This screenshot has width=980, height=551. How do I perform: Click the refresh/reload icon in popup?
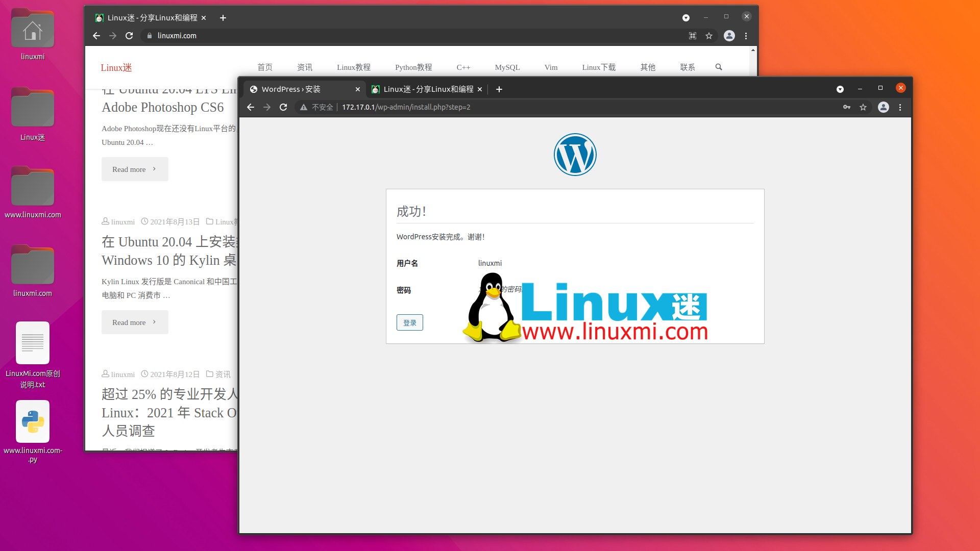tap(283, 107)
